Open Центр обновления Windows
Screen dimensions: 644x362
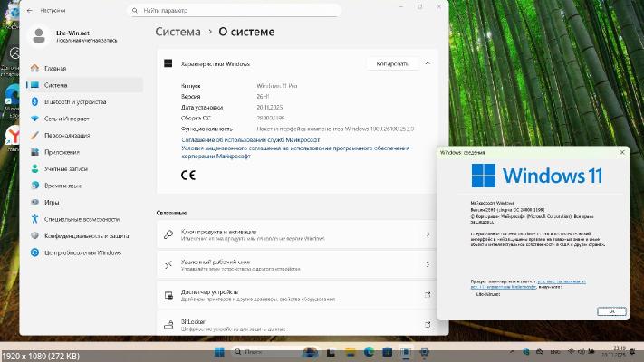coord(82,252)
